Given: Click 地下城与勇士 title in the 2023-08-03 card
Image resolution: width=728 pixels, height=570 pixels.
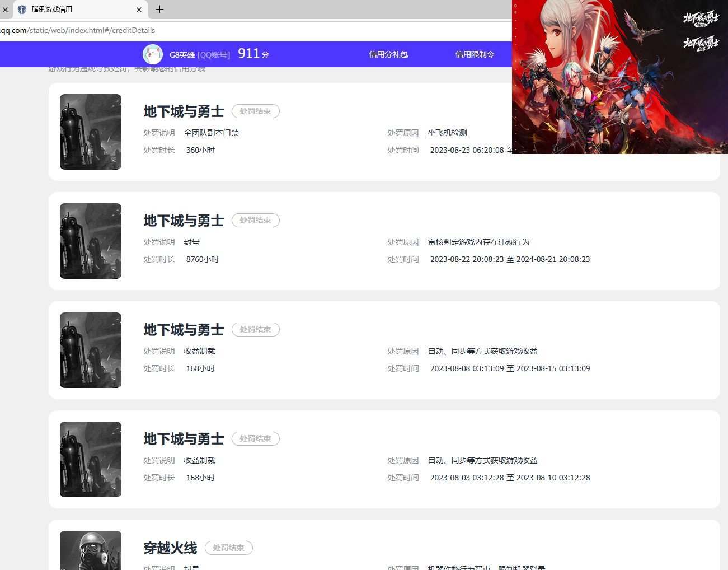Looking at the screenshot, I should coord(184,439).
